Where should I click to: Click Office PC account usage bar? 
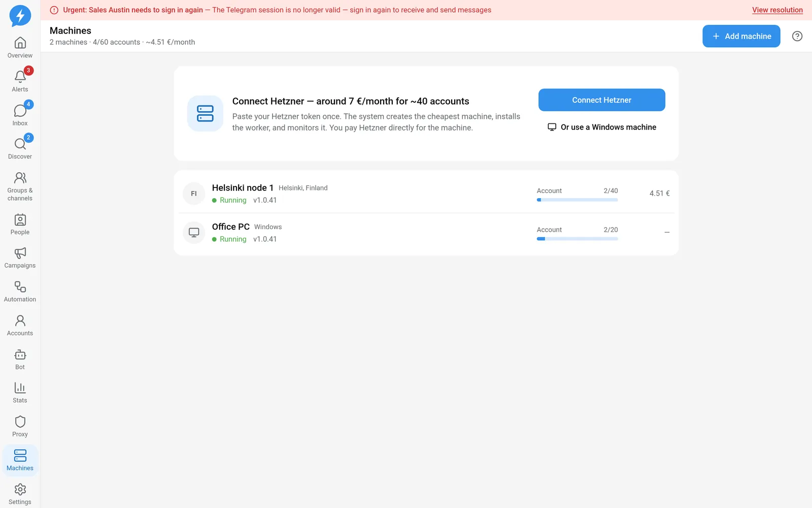[x=578, y=239]
